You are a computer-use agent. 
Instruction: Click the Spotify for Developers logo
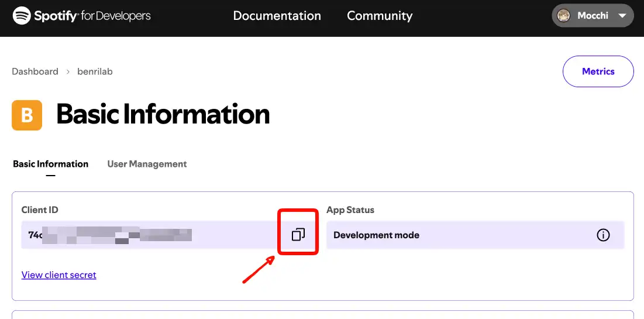(x=81, y=16)
